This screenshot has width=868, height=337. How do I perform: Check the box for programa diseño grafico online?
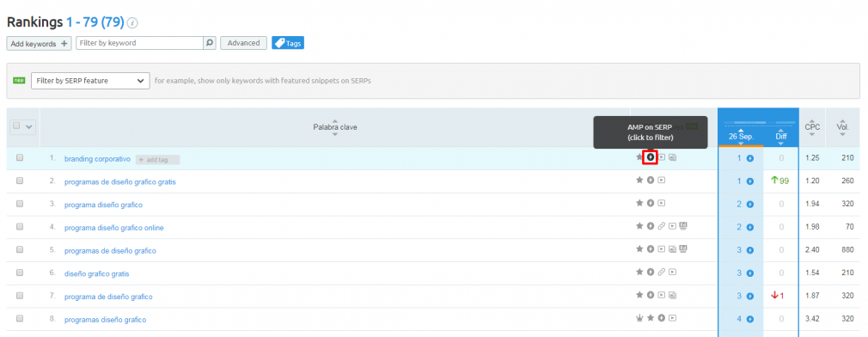20,227
